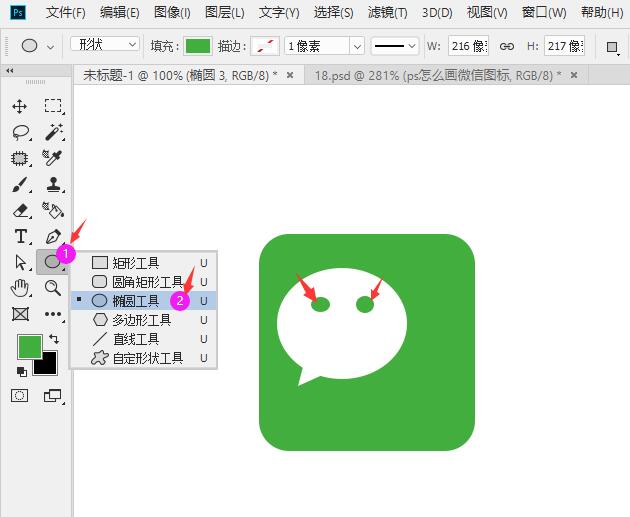The height and width of the screenshot is (517, 630).
Task: Open the 形状 tool mode dropdown
Action: tap(104, 44)
